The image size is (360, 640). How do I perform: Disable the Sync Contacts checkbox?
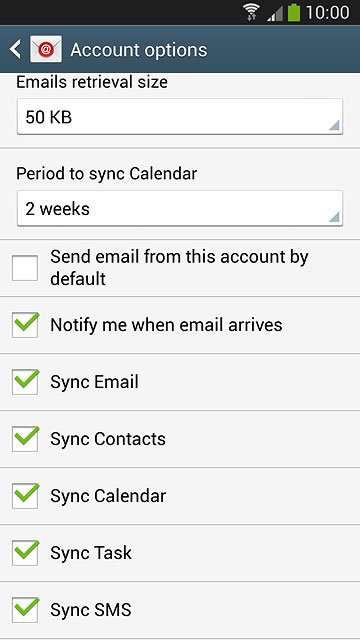[25, 439]
